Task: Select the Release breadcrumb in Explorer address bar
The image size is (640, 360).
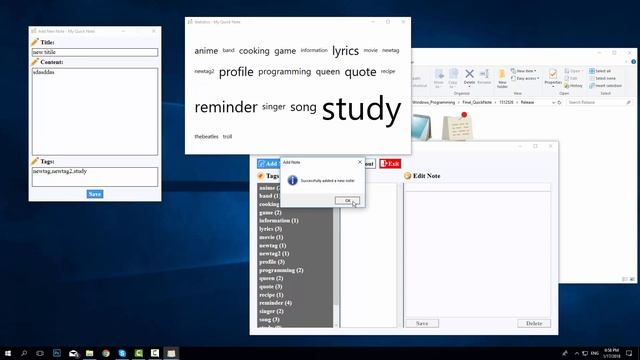Action: 527,102
